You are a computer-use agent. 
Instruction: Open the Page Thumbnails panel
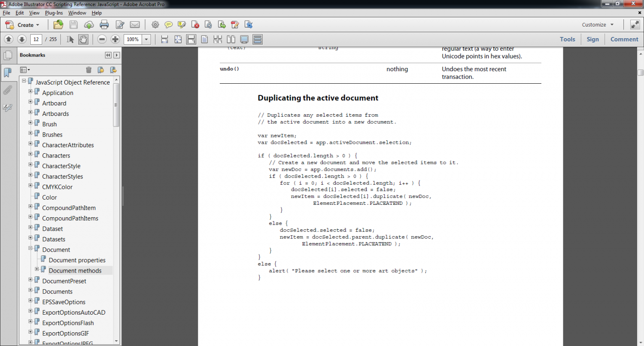coord(7,55)
